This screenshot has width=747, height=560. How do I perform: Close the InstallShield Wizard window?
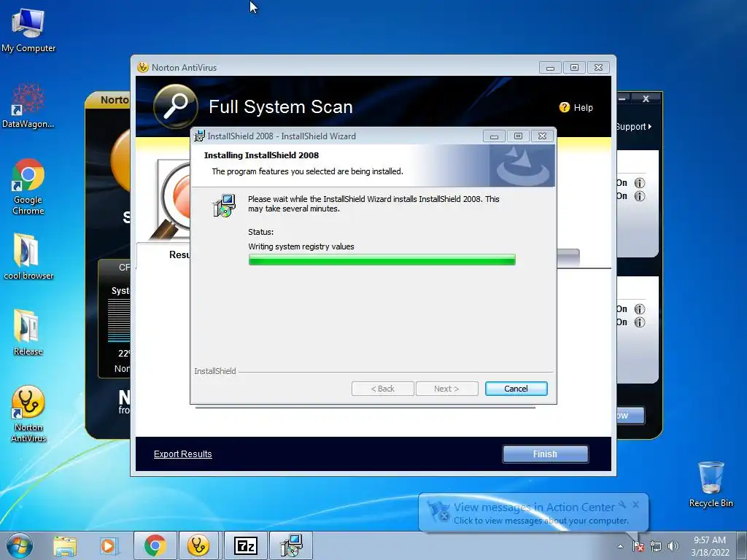click(542, 136)
